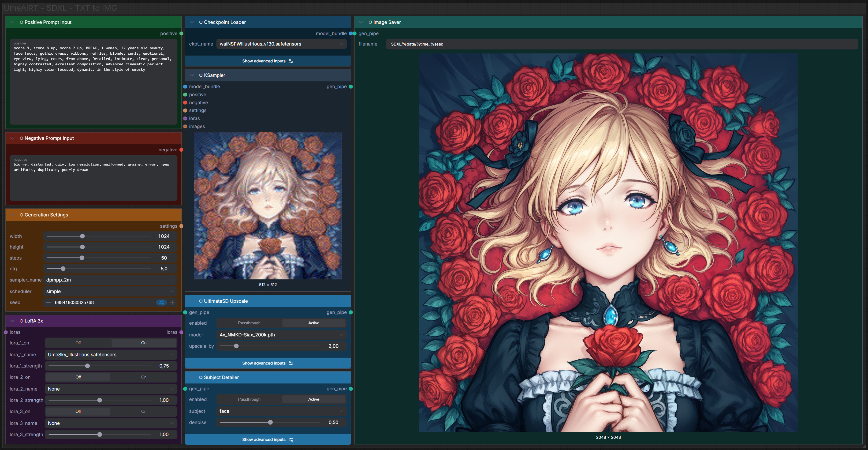
Task: Click the green positive output connector dot
Action: coord(181,33)
